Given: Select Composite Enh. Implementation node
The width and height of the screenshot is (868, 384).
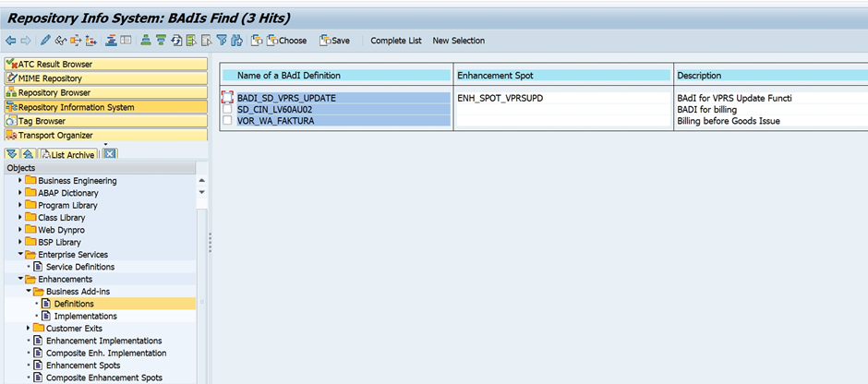Looking at the screenshot, I should click(106, 353).
